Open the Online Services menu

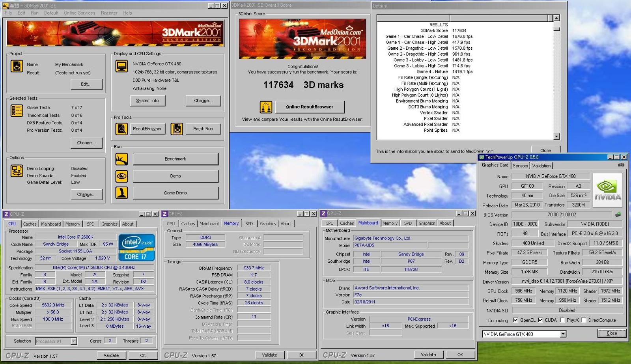pyautogui.click(x=79, y=13)
